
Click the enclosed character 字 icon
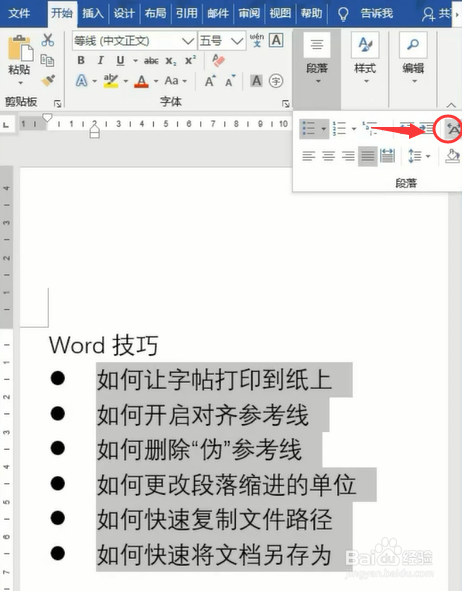pyautogui.click(x=276, y=81)
